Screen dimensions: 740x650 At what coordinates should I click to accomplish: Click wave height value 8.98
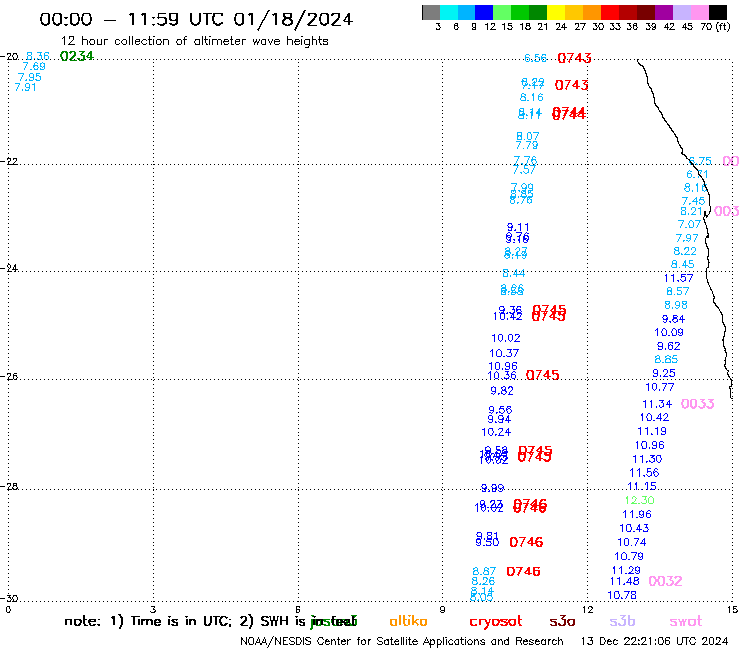676,305
